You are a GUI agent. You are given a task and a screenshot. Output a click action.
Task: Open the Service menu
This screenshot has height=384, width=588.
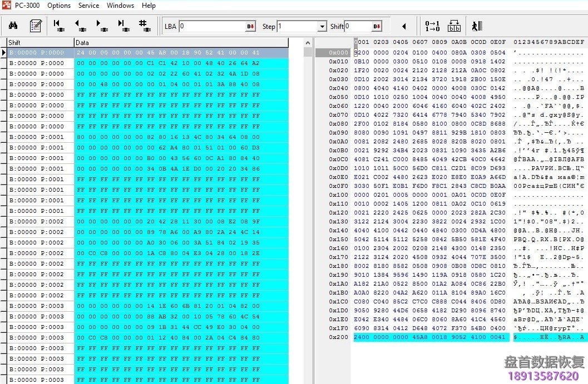[88, 6]
